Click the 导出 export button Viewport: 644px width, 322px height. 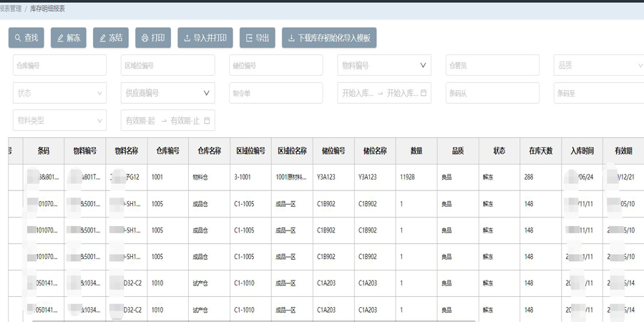[x=257, y=38]
